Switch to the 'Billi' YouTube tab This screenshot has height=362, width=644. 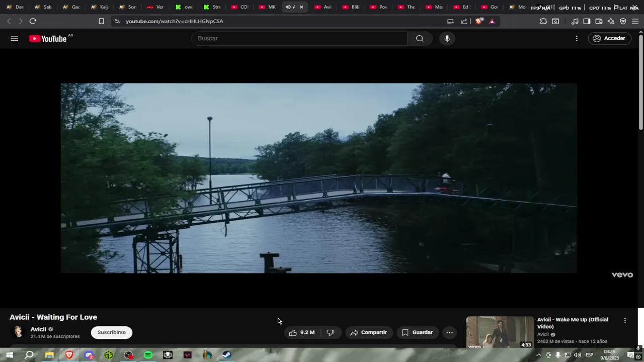click(351, 7)
